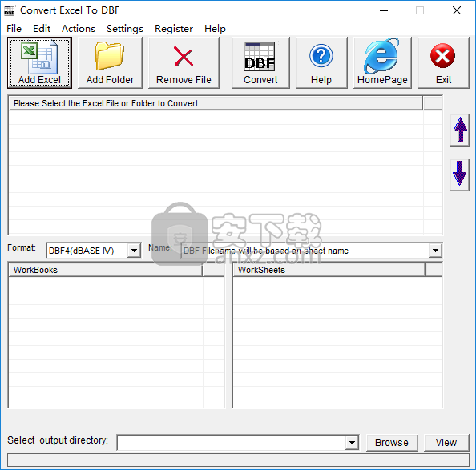Move file down with purple down arrow
The height and width of the screenshot is (470, 476).
click(x=460, y=174)
